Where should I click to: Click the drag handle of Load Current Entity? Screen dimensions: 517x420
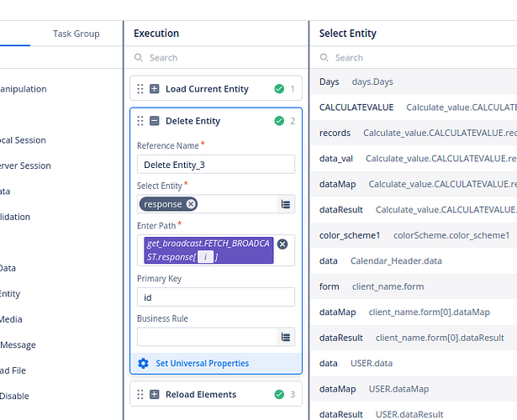coord(140,89)
